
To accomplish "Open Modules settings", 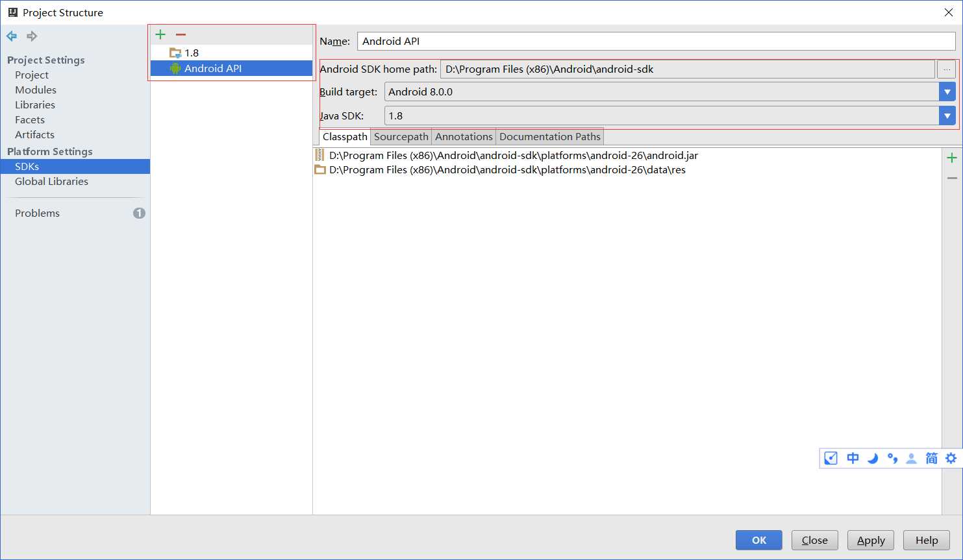I will point(36,90).
